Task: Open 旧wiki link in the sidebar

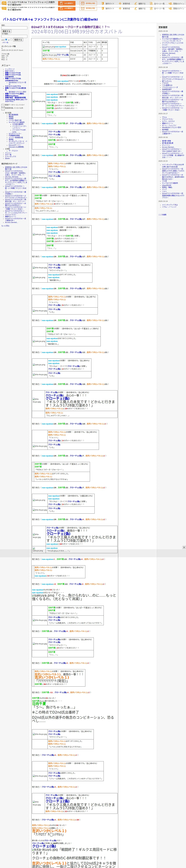Action: 7,159
